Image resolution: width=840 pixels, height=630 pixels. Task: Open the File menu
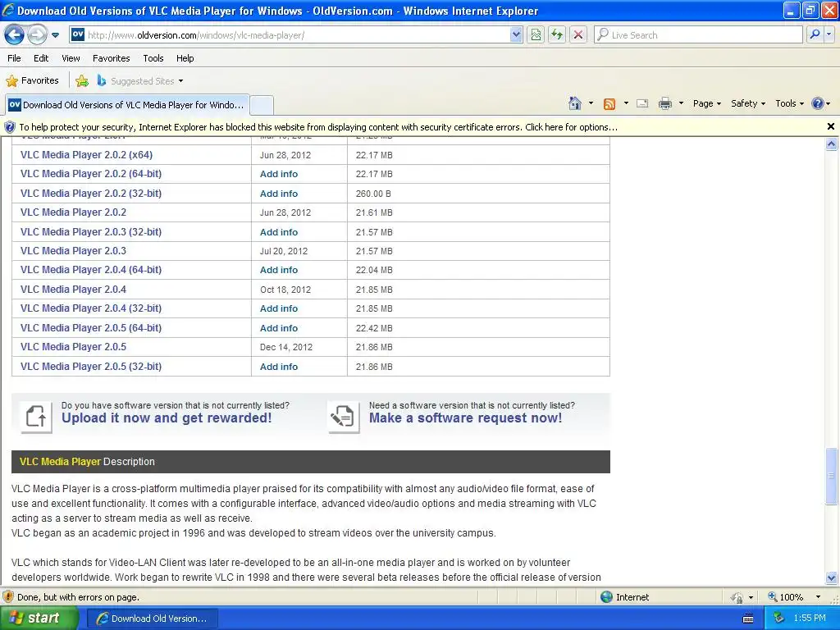click(x=15, y=58)
